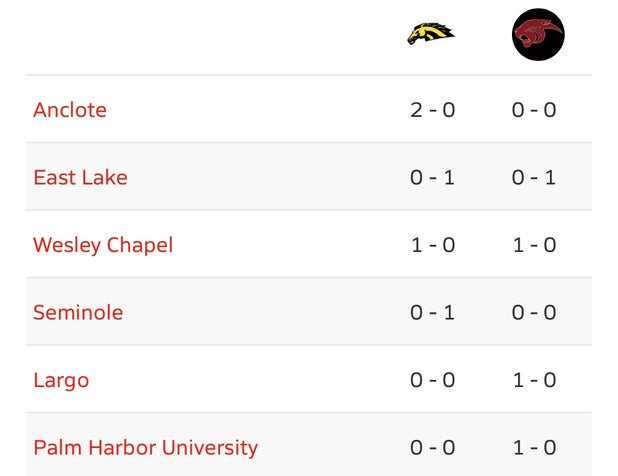Viewport: 618px width, 476px height.
Task: Open the Seminole team link
Action: (78, 312)
